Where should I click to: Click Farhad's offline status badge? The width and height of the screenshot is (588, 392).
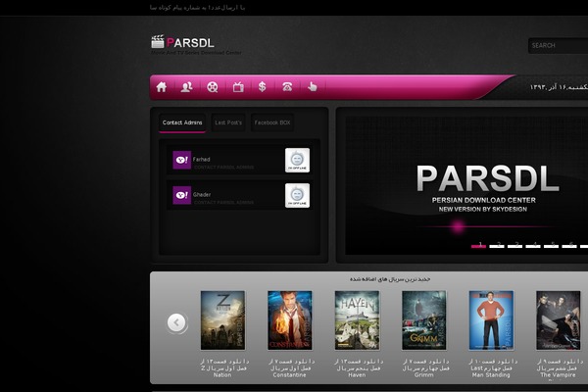[x=297, y=160]
